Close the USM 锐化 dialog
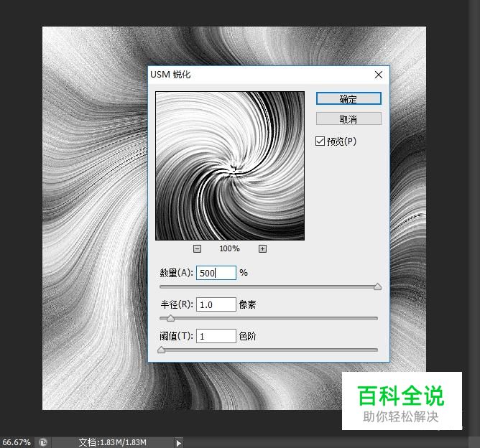Screen dimensions: 480x448 pos(379,75)
